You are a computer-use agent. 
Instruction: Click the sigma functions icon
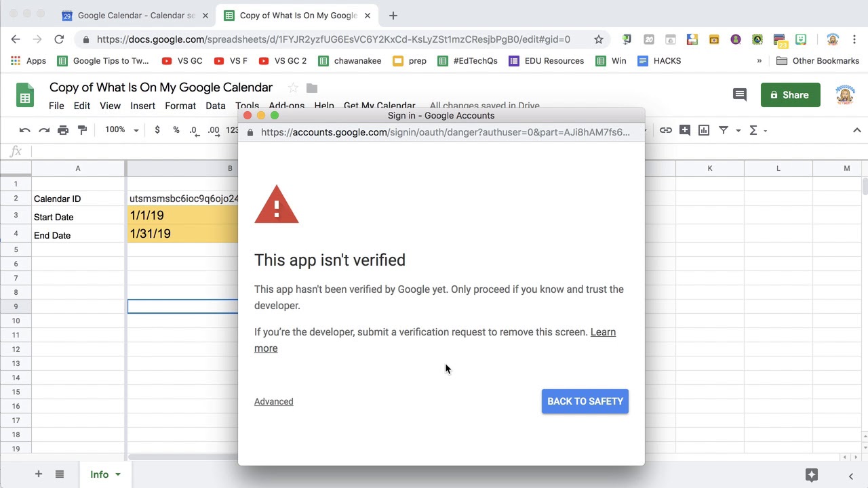click(753, 130)
